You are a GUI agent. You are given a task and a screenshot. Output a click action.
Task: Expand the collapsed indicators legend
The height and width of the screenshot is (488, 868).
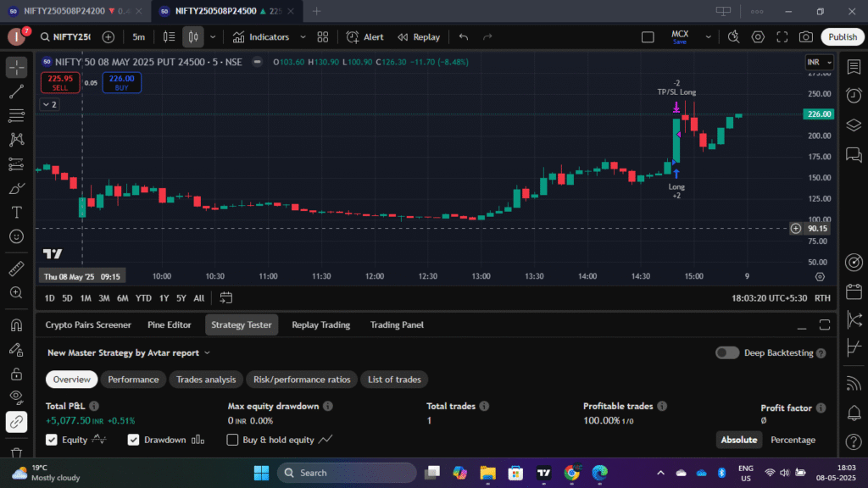(50, 104)
